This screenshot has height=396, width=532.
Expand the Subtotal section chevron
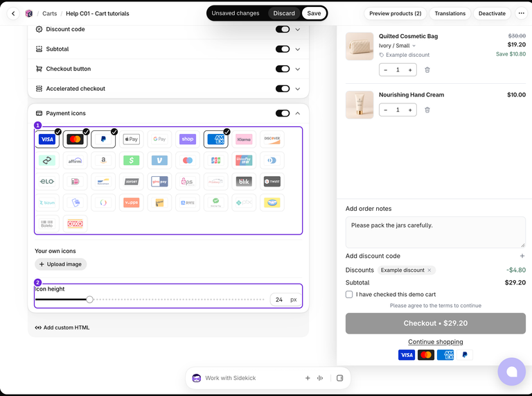(x=298, y=49)
